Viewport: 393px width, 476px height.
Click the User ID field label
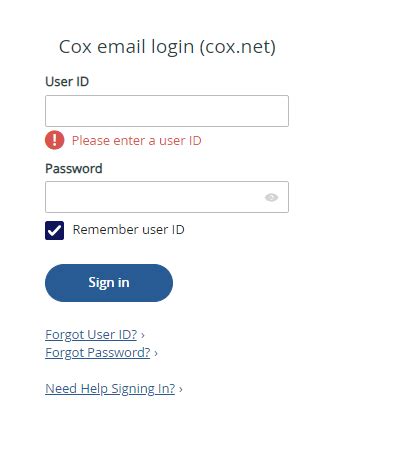[x=67, y=82]
